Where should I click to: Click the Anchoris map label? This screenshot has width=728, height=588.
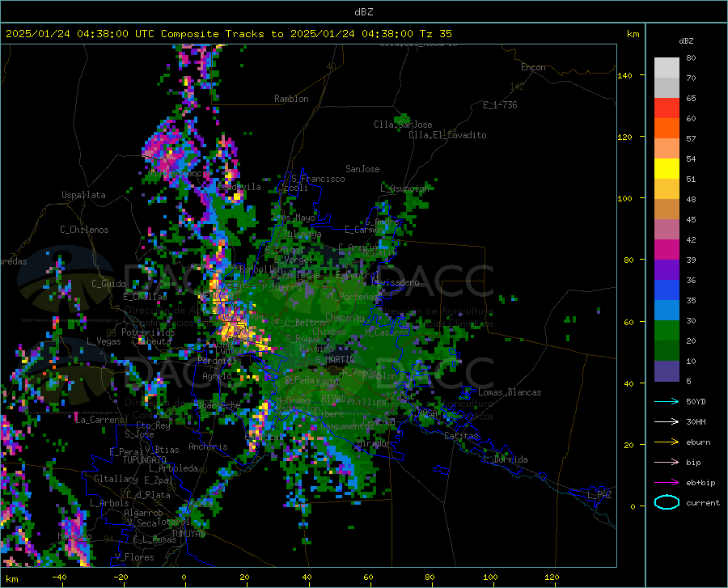tap(208, 447)
